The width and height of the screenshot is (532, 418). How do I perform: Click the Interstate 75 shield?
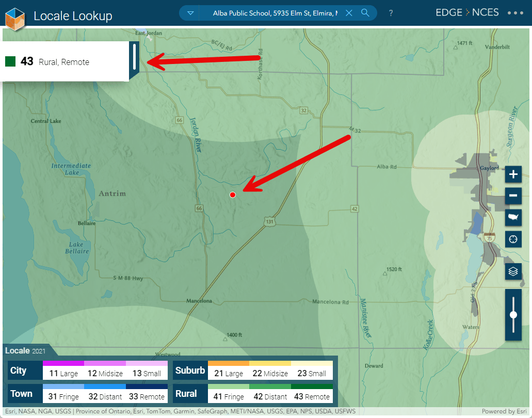[x=489, y=237]
